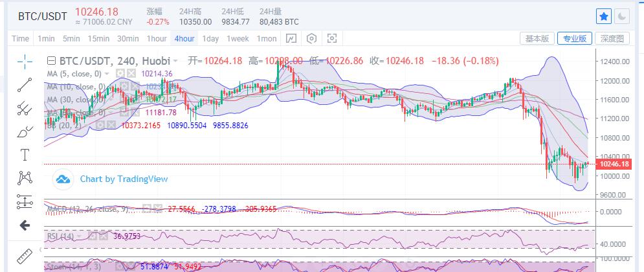Click the -0.27% change value
644x272 pixels.
(x=158, y=22)
